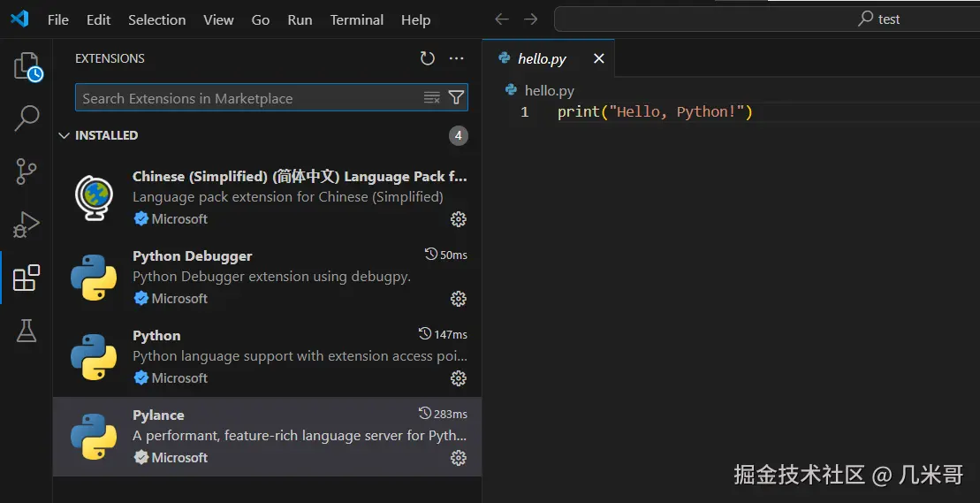The width and height of the screenshot is (980, 503).
Task: Open the Run and Debug view
Action: [27, 225]
